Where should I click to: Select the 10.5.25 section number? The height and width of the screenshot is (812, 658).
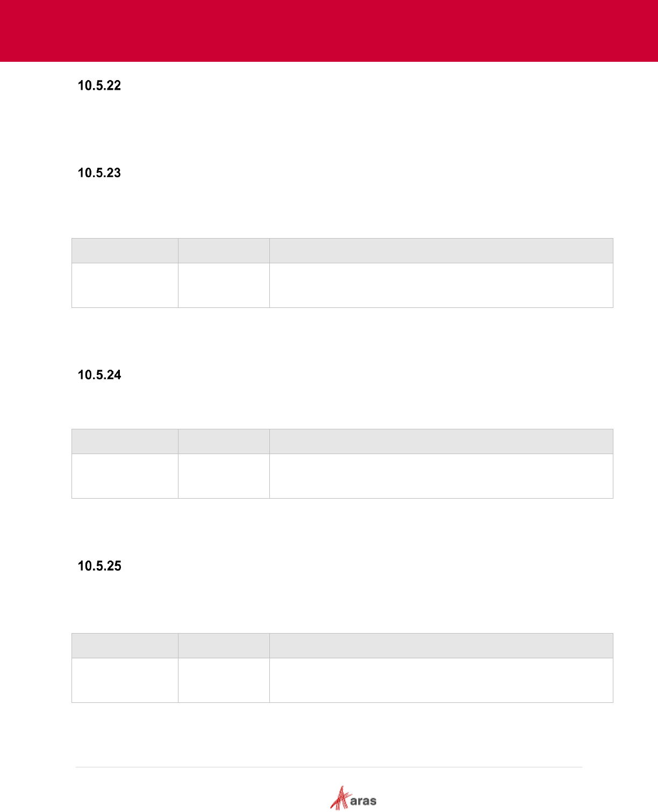pos(99,566)
